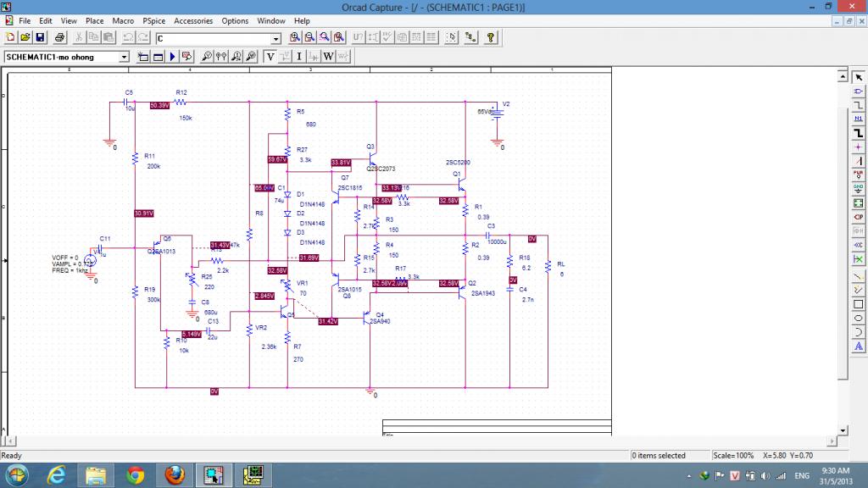868x488 pixels.
Task: Zoom out with the magnifier minus icon
Action: tap(309, 37)
